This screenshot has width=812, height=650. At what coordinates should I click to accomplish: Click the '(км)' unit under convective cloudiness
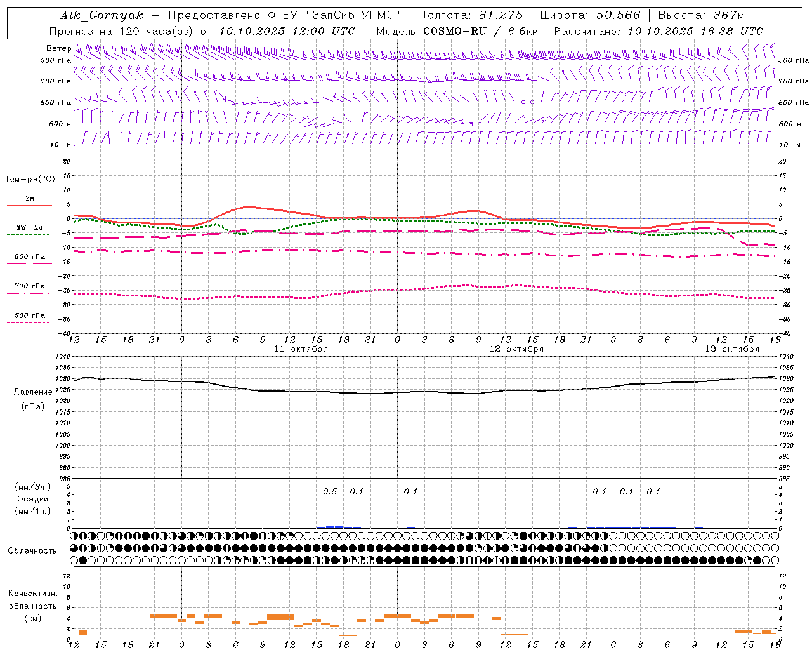[32, 618]
